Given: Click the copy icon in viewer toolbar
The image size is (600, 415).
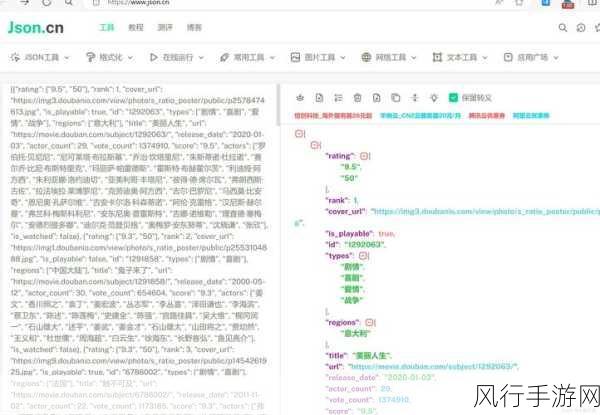Looking at the screenshot, I should pos(396,98).
